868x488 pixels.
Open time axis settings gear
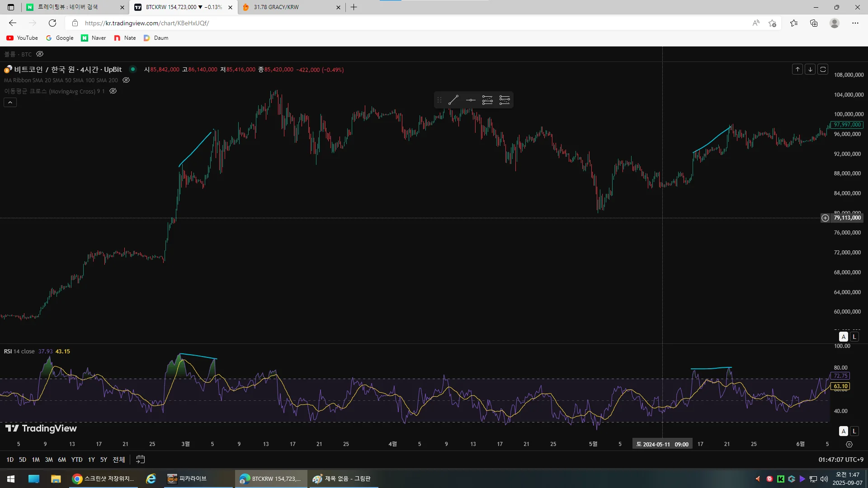[849, 444]
